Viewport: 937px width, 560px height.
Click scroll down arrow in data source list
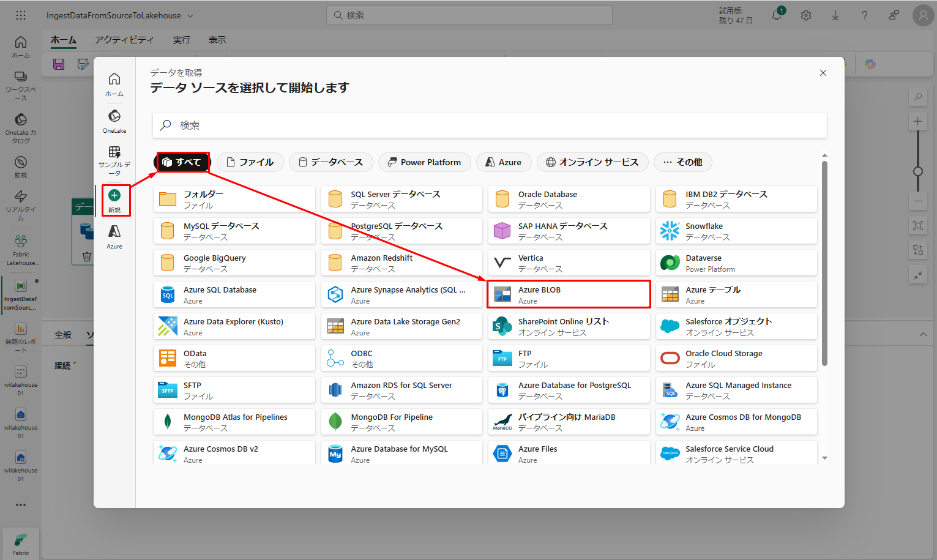click(824, 458)
